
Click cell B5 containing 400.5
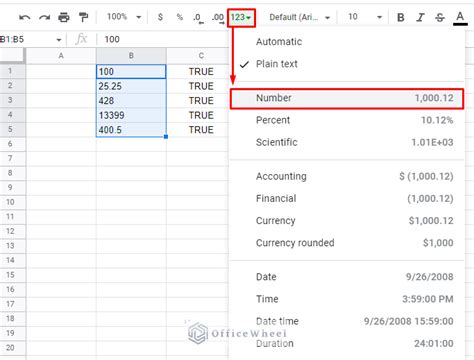coord(131,130)
